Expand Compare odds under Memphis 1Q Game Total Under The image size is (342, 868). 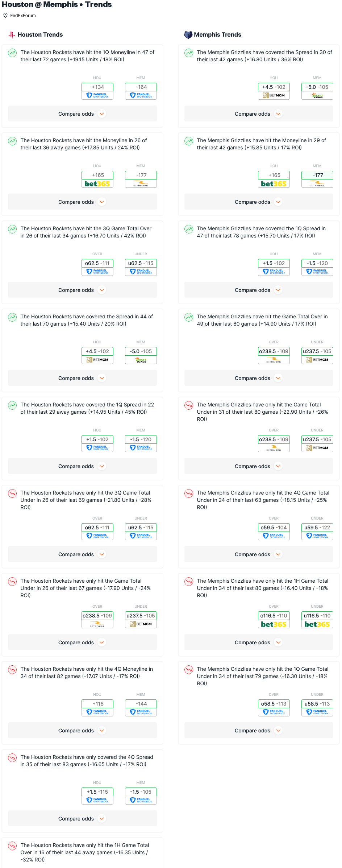coord(259,731)
